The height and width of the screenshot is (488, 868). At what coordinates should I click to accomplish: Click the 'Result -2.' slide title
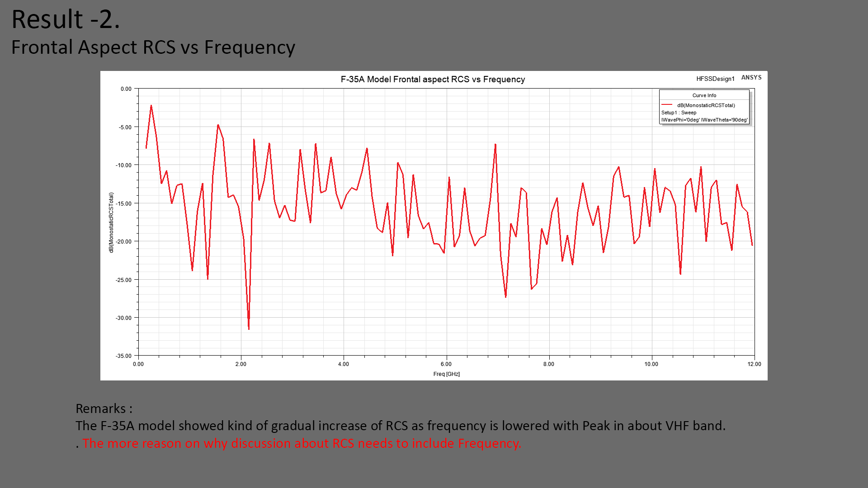click(x=66, y=20)
